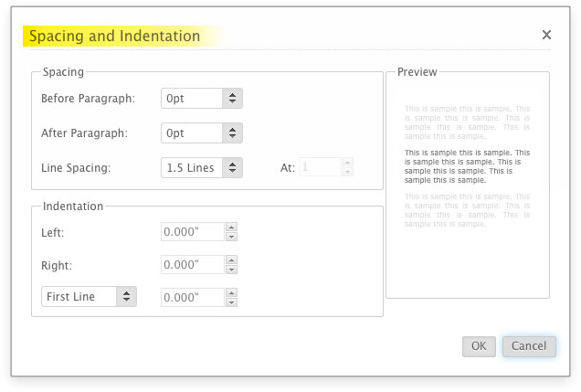Click the paragraph Preview sample text

(467, 166)
